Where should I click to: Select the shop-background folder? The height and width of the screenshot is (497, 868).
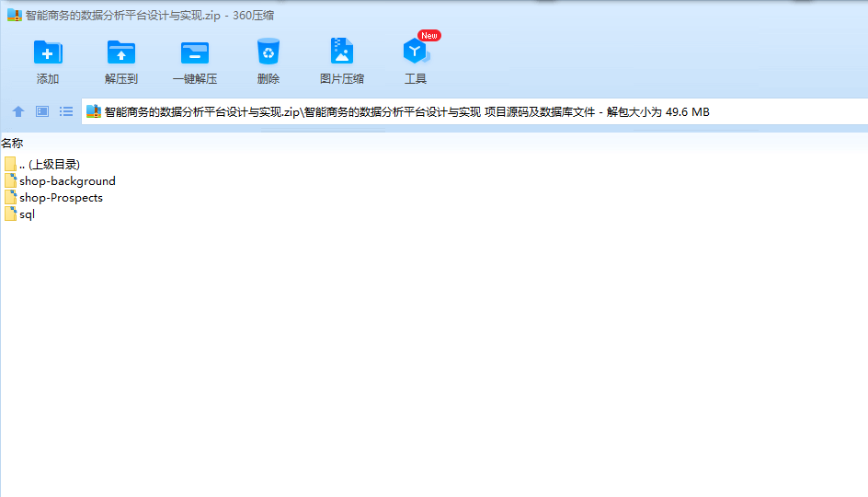pyautogui.click(x=60, y=181)
